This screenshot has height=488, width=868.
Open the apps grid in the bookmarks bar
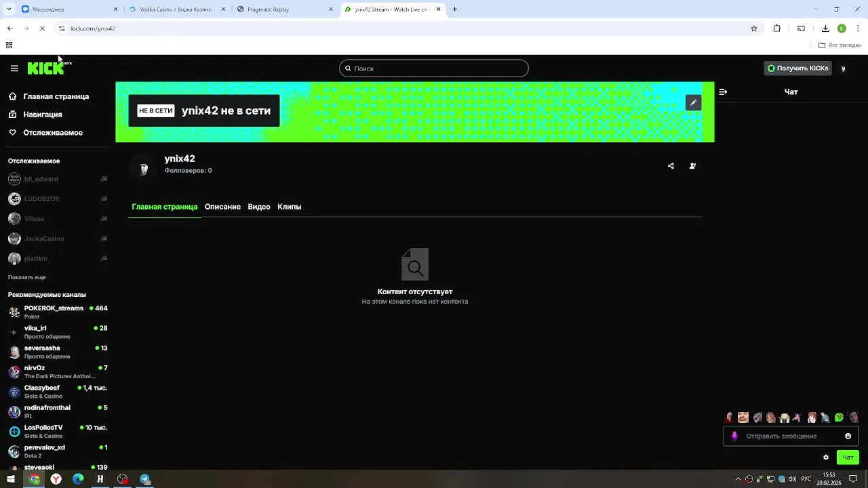click(x=9, y=45)
